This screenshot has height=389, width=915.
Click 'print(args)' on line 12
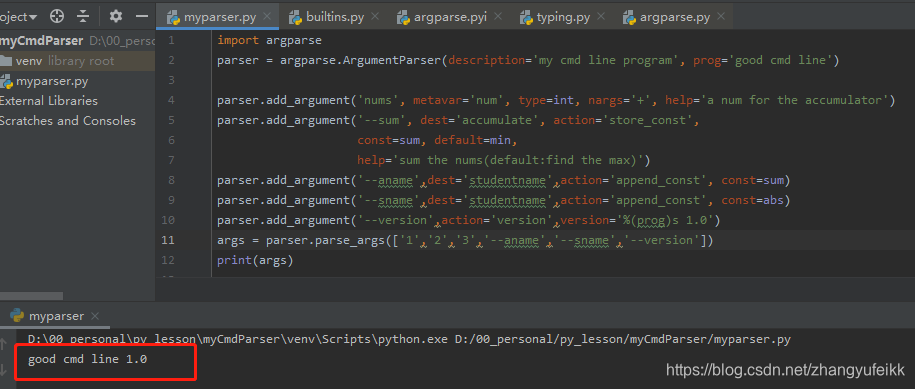point(255,260)
